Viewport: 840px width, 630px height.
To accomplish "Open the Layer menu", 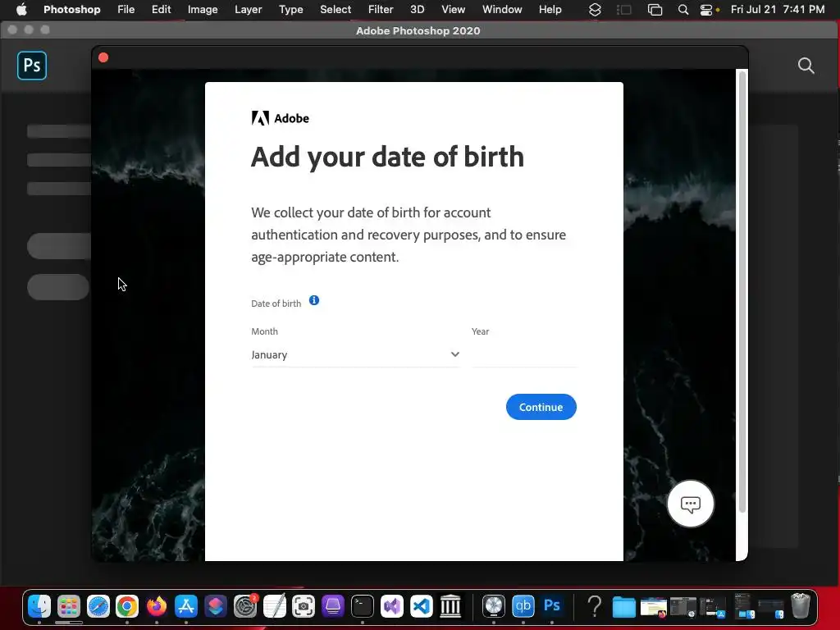I will pyautogui.click(x=248, y=10).
